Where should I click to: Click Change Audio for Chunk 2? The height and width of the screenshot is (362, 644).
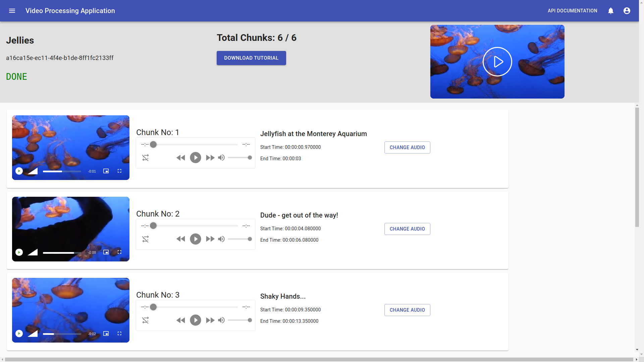(x=407, y=229)
